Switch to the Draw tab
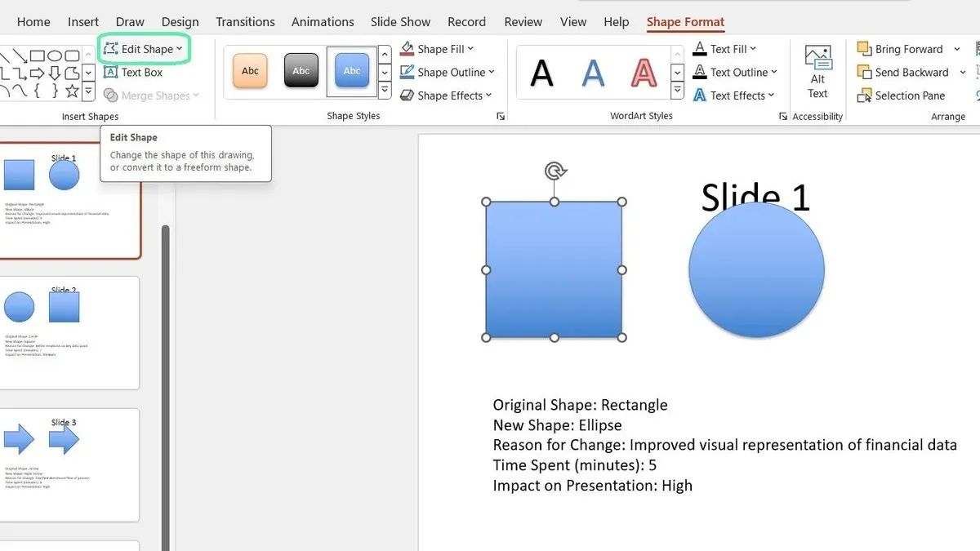Screen dimensions: 980x551 130,22
